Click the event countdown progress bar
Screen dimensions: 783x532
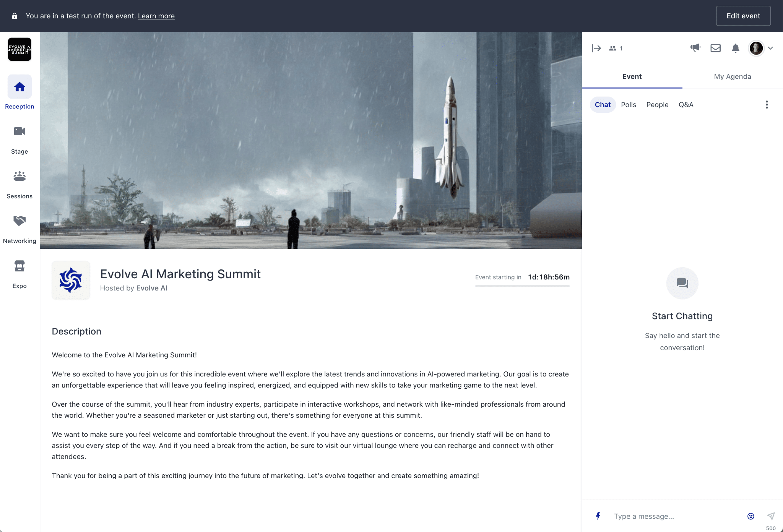click(x=522, y=286)
